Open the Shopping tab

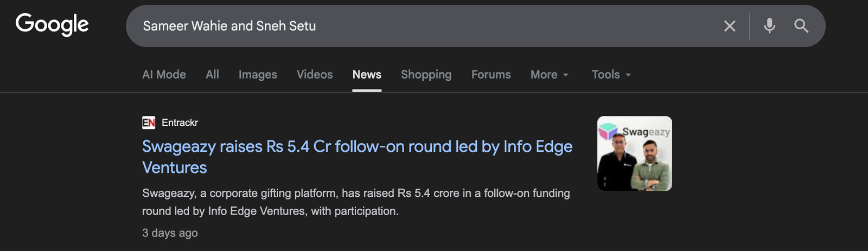pyautogui.click(x=426, y=75)
